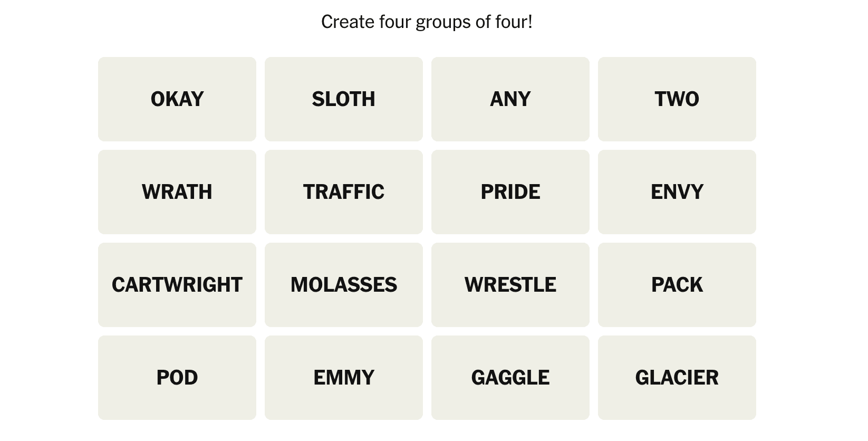Click the TRAFFIC word card

click(344, 192)
